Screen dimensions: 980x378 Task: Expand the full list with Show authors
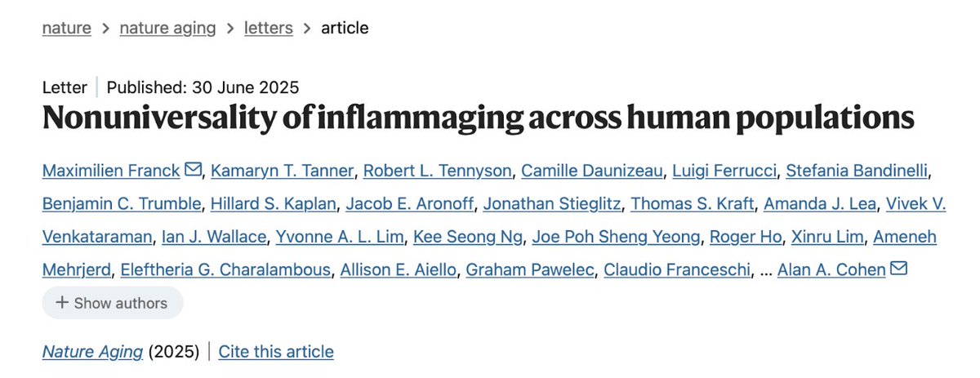coord(112,303)
